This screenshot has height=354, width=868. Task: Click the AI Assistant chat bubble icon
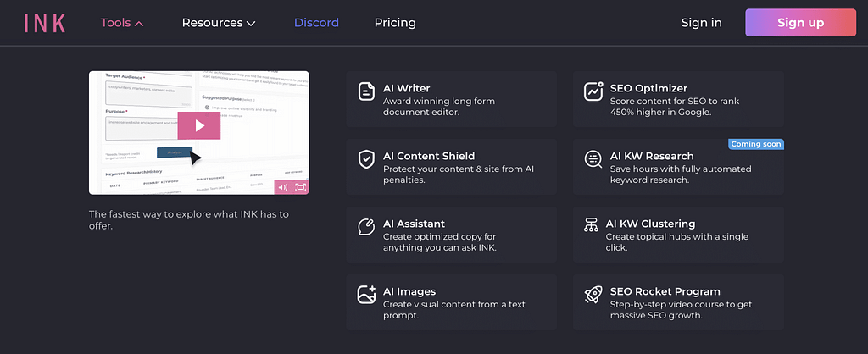pos(366,227)
